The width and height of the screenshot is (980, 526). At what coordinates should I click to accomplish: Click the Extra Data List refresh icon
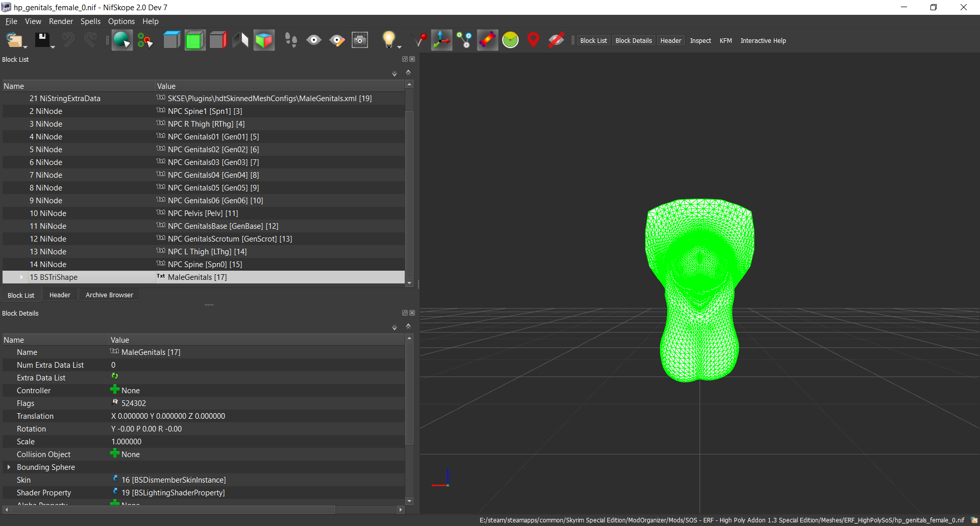click(115, 376)
